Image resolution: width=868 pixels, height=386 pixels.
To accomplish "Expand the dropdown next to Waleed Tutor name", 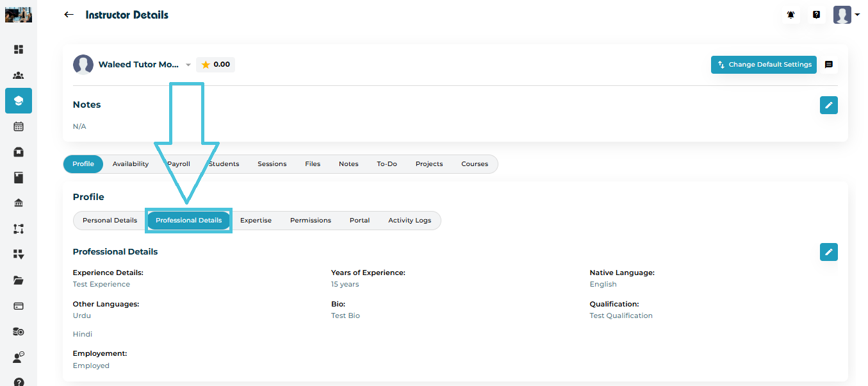I will (188, 65).
